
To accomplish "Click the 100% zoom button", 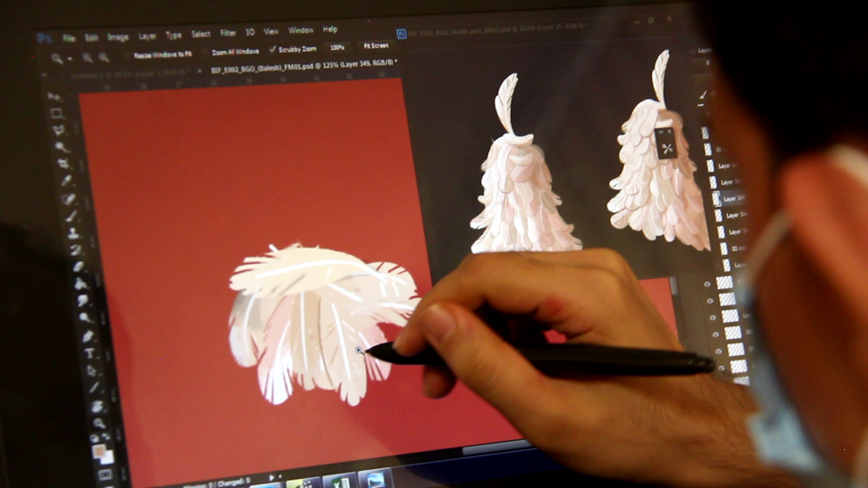I will (x=336, y=46).
